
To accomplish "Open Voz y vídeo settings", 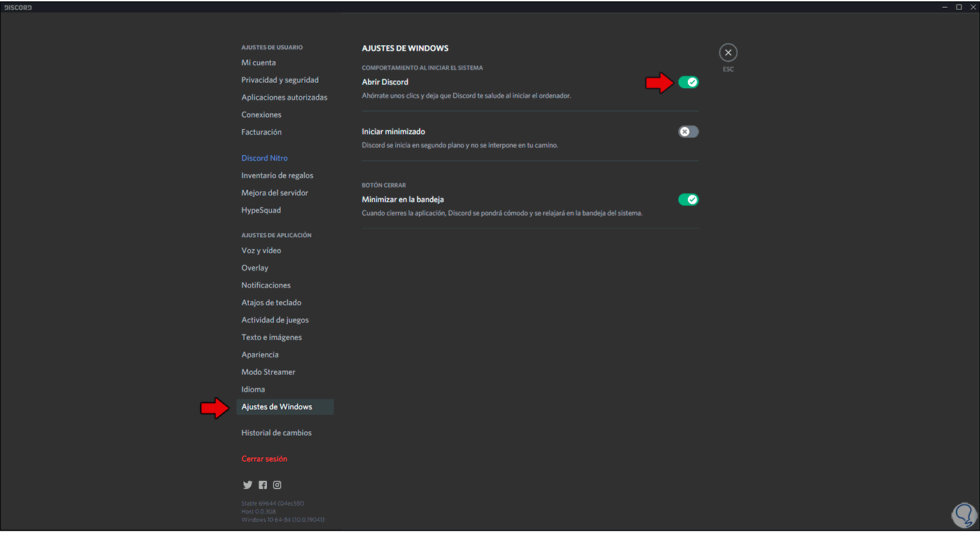I will [261, 251].
